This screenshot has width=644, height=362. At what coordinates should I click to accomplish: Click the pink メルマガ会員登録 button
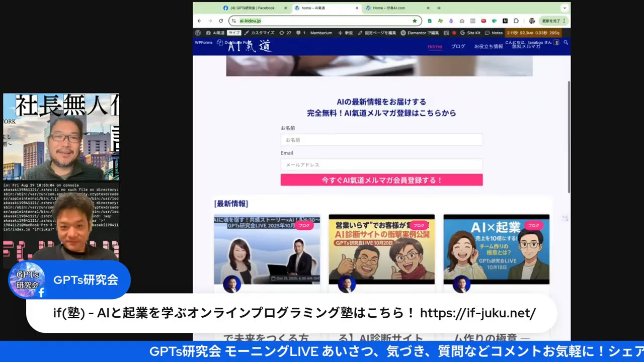click(x=381, y=180)
